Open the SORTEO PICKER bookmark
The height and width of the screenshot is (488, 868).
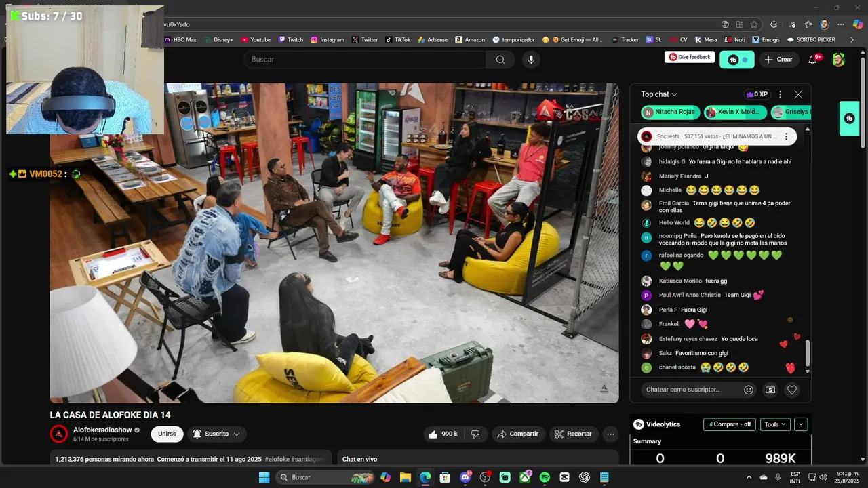point(811,40)
